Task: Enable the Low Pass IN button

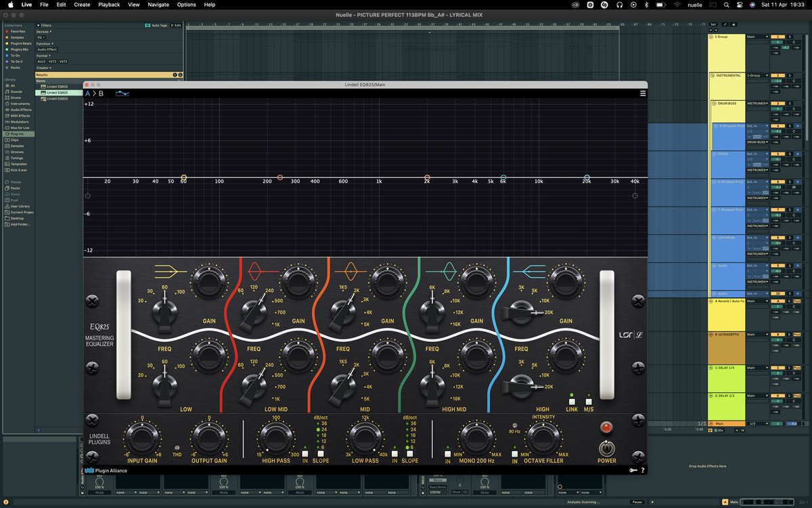Action: click(394, 453)
